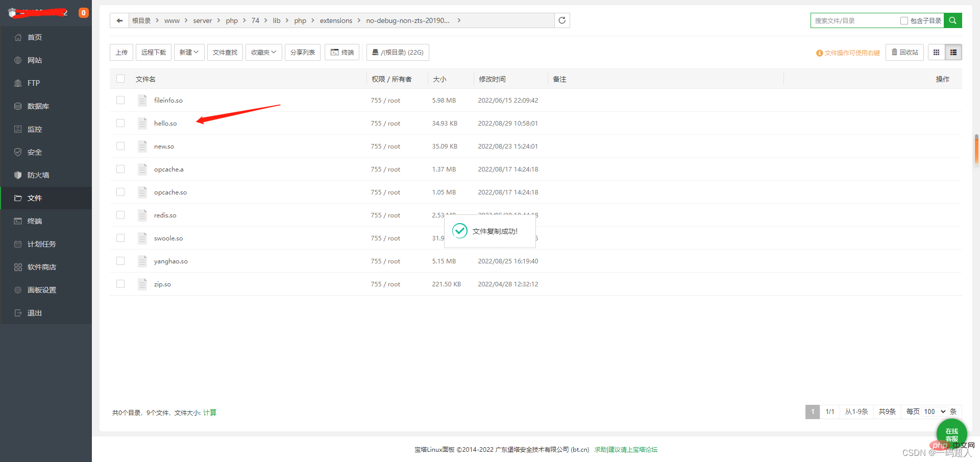
Task: Check the box for swoole.so
Action: 120,238
